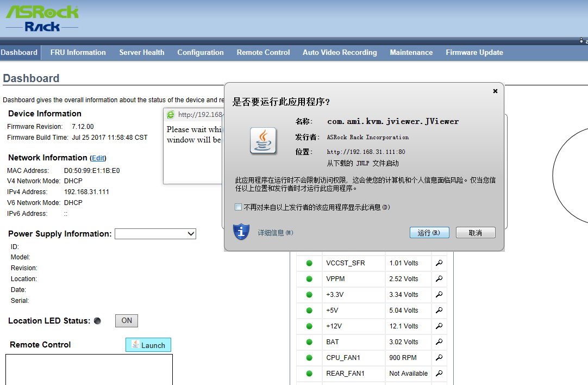Click the Java coffee cup icon in dialog
588x385 pixels.
(x=263, y=141)
